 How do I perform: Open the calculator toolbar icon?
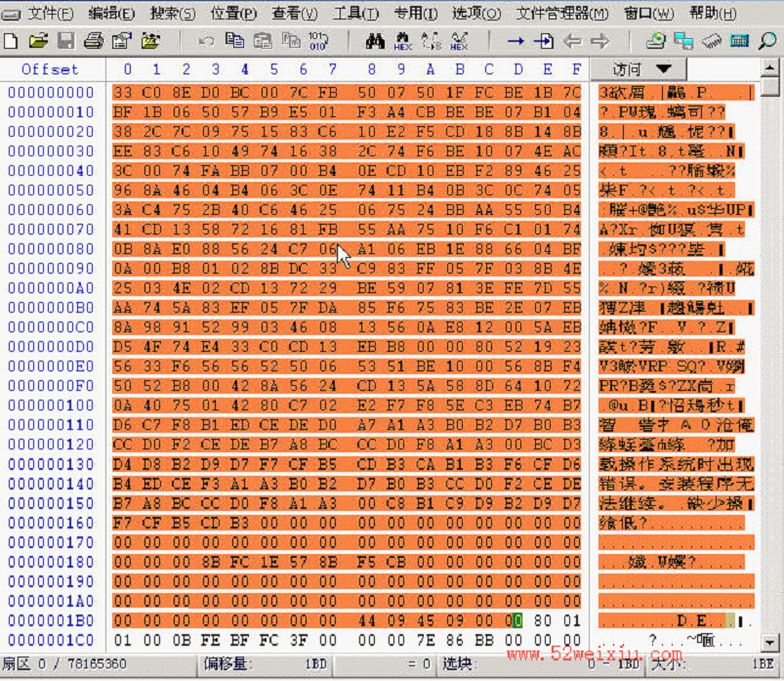[739, 40]
